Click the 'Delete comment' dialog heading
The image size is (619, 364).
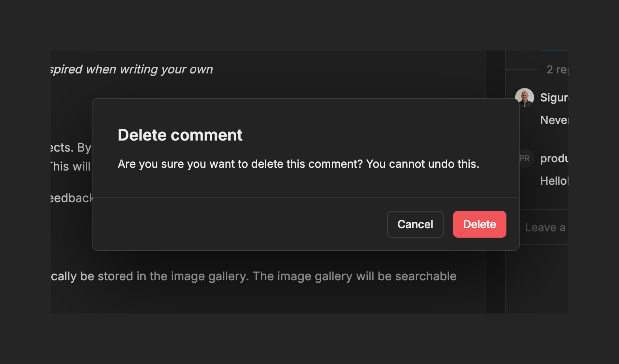[180, 135]
